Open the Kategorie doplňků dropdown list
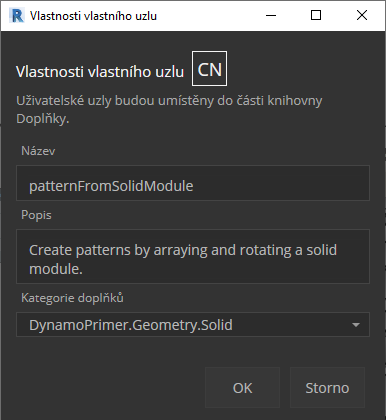Screen dimensions: 386x420 [x=193, y=324]
